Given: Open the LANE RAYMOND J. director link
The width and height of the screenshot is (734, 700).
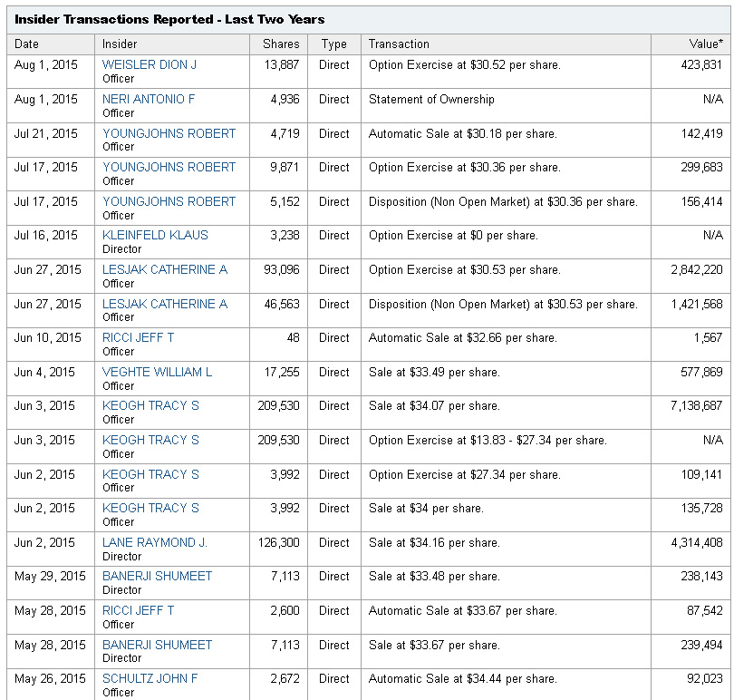Looking at the screenshot, I should coord(155,543).
